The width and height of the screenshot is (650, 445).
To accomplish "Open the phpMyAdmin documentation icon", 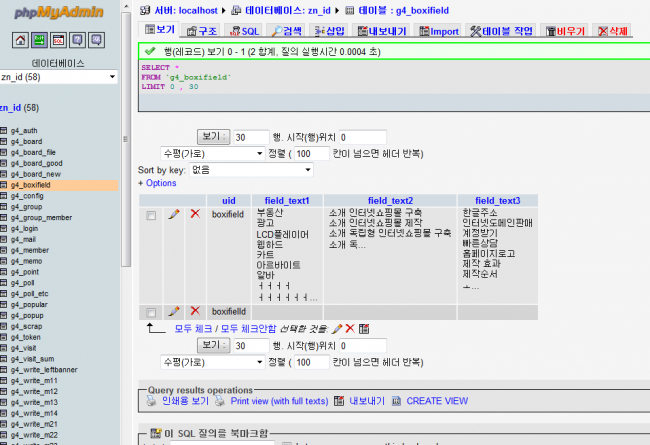I will coord(77,40).
